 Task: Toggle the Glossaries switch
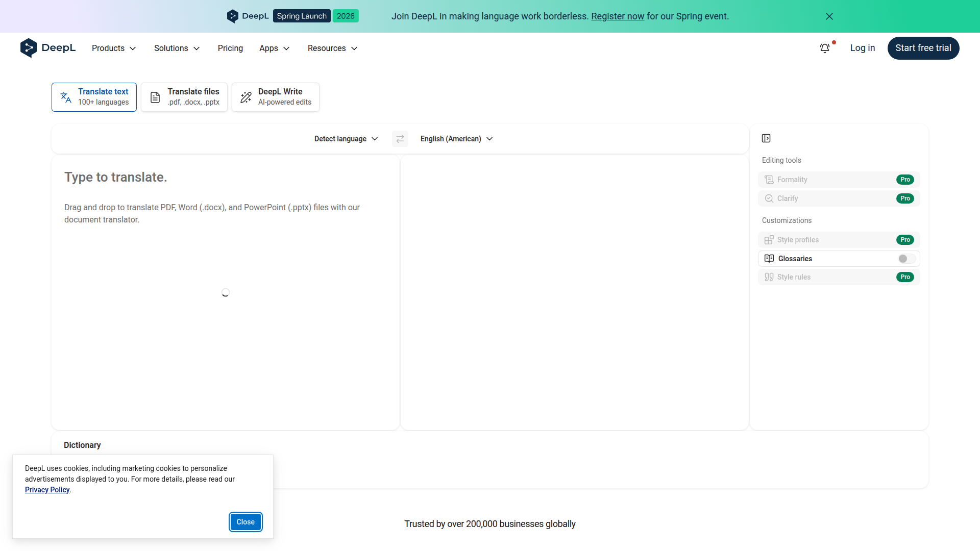coord(906,259)
